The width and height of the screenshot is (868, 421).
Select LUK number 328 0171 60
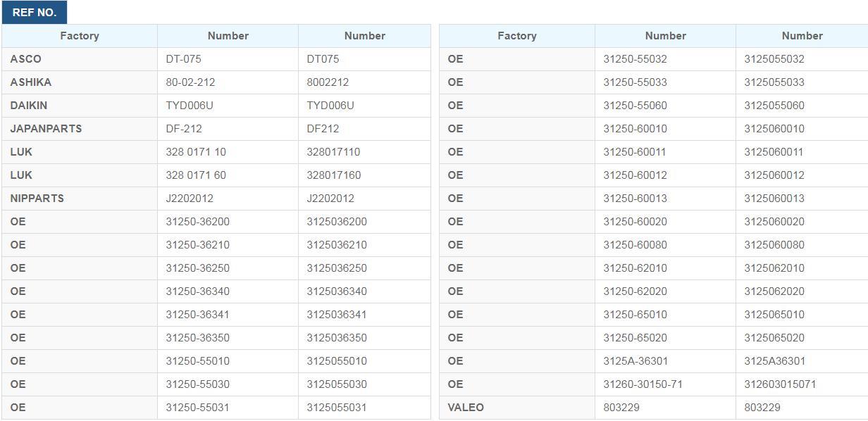tap(196, 175)
